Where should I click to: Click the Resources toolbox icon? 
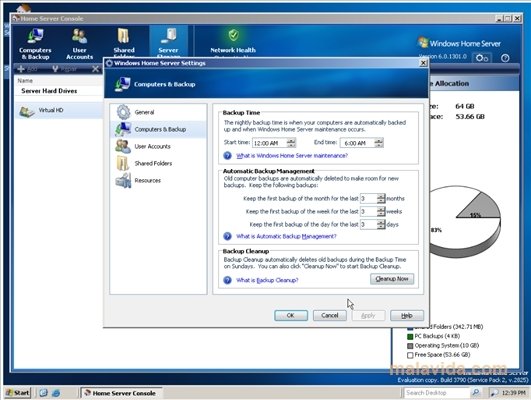tap(123, 180)
